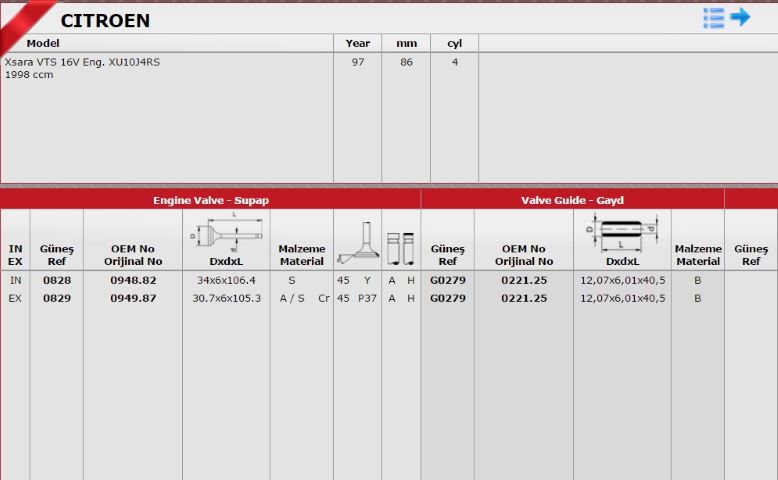The height and width of the screenshot is (480, 778).
Task: Click the engine valve dimension diagram icon
Action: (x=226, y=232)
